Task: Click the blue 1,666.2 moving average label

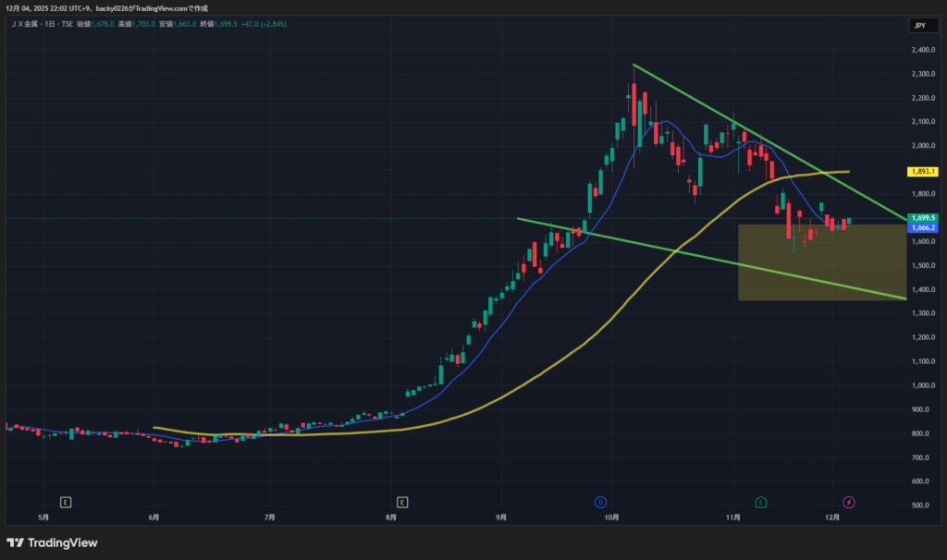Action: (923, 227)
